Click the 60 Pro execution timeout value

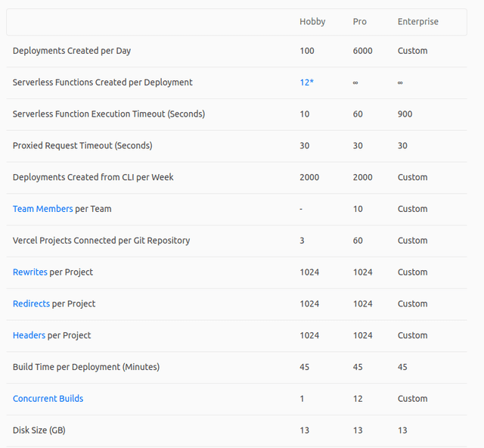tap(358, 114)
